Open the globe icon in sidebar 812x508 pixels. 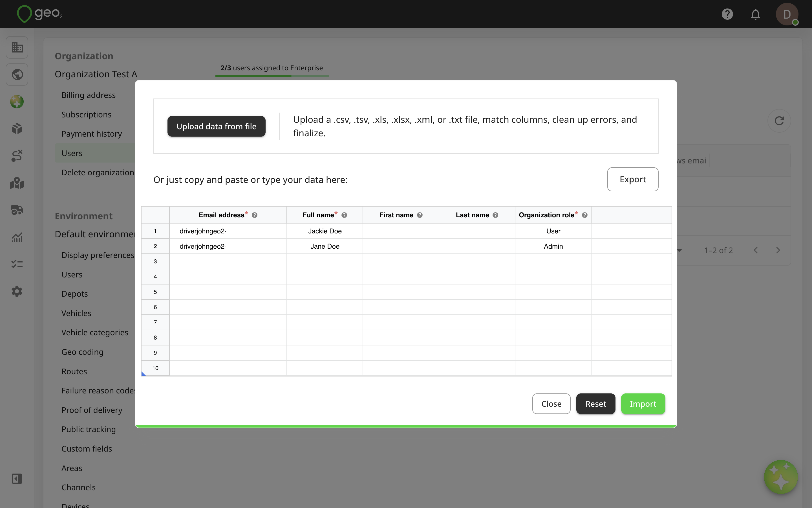point(17,75)
